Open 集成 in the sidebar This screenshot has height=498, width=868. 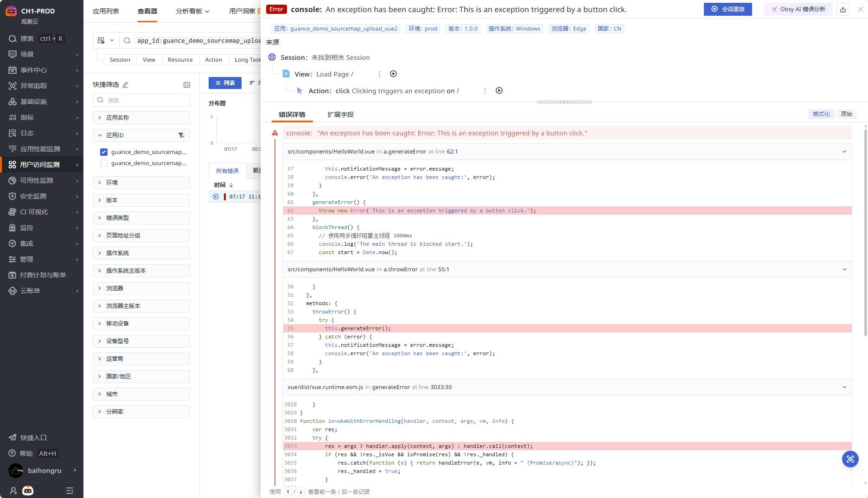(x=42, y=243)
